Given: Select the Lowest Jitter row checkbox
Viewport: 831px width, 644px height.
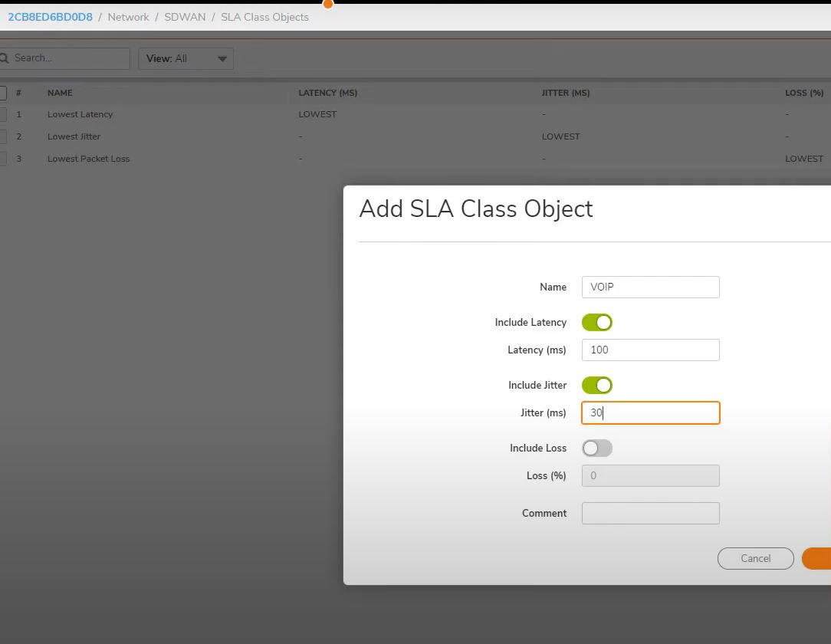Looking at the screenshot, I should click(2, 136).
